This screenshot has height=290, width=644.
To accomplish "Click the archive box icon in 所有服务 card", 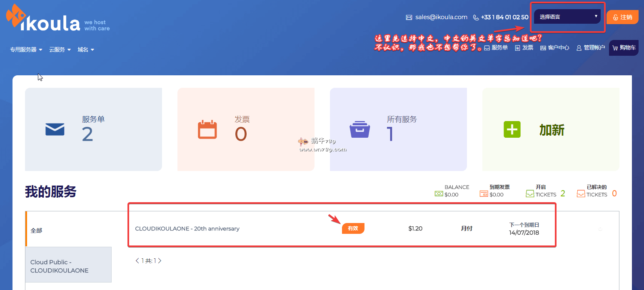I will pyautogui.click(x=359, y=129).
